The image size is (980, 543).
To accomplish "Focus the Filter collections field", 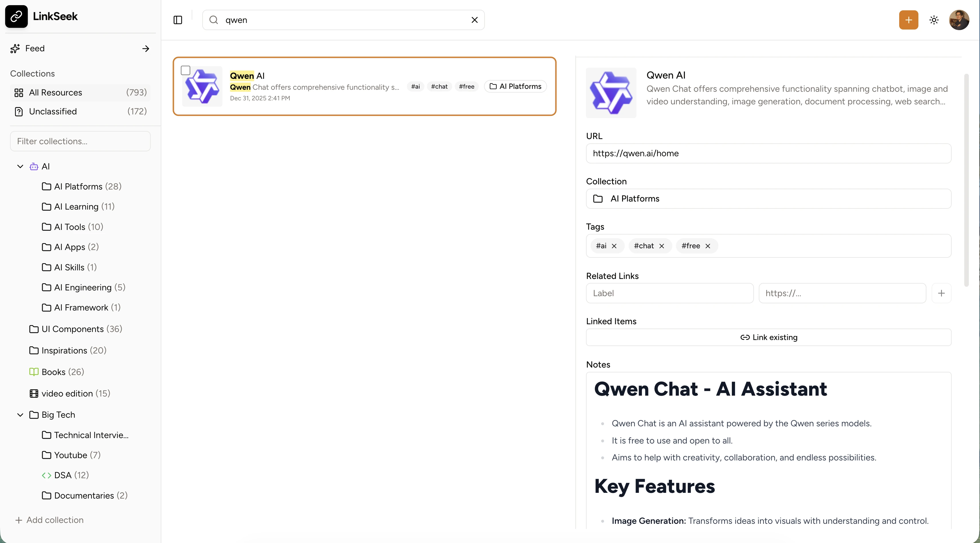I will coord(80,141).
